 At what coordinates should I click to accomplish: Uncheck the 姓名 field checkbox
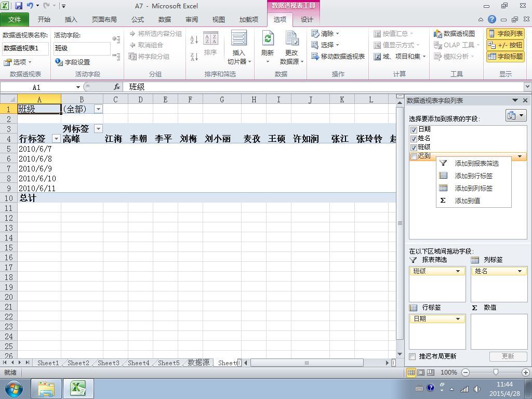coord(413,138)
